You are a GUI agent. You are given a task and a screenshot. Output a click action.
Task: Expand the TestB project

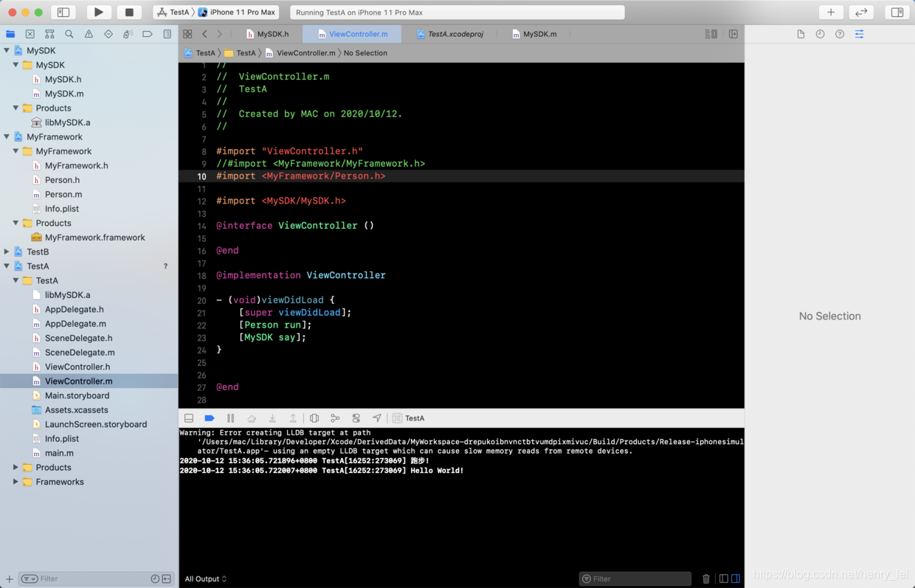(x=7, y=252)
